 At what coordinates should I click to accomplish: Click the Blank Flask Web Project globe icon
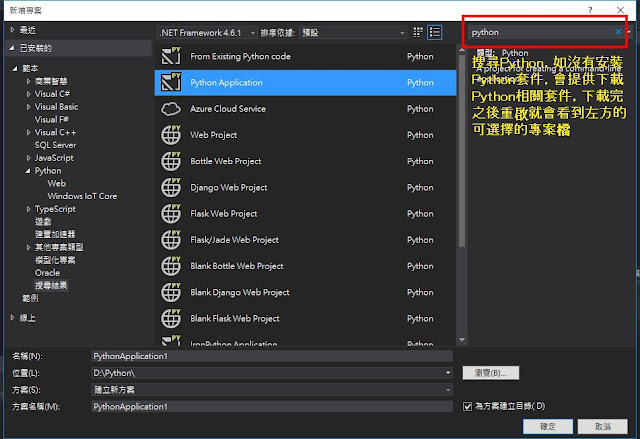tap(171, 318)
